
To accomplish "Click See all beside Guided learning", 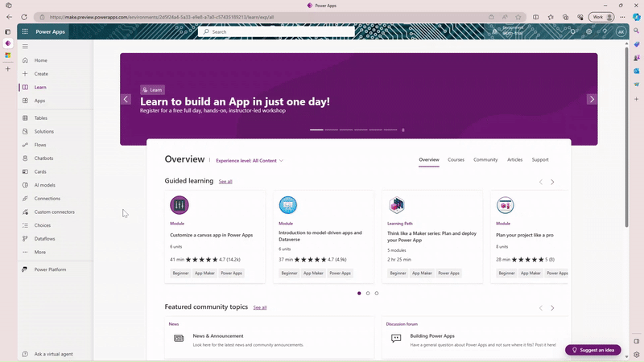I will (225, 182).
